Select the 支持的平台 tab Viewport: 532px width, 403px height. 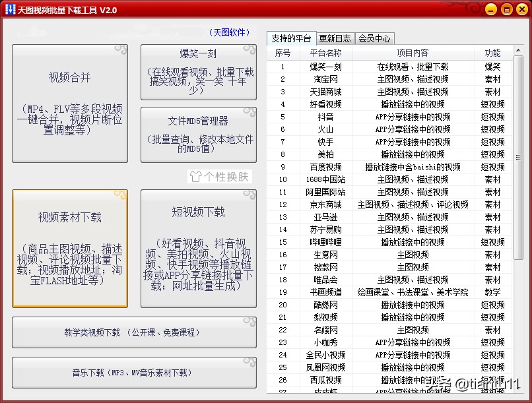[290, 38]
